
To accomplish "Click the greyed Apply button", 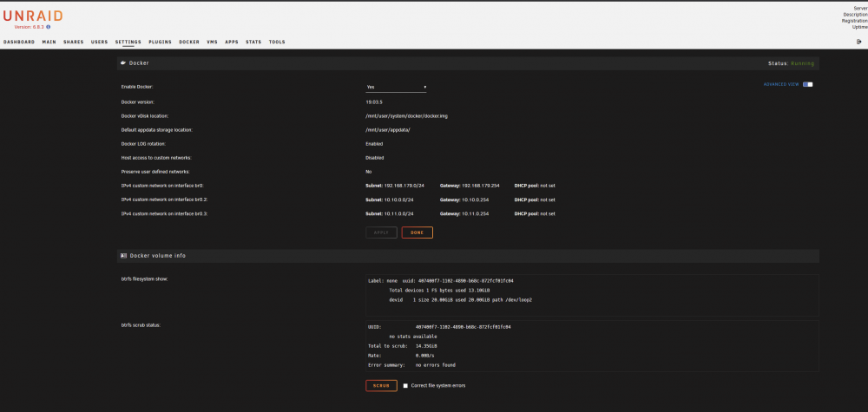I will point(381,232).
